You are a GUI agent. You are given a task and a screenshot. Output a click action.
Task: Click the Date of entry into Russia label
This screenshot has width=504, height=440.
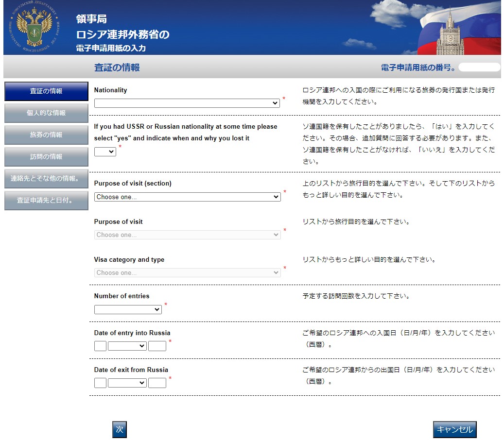[x=132, y=333]
